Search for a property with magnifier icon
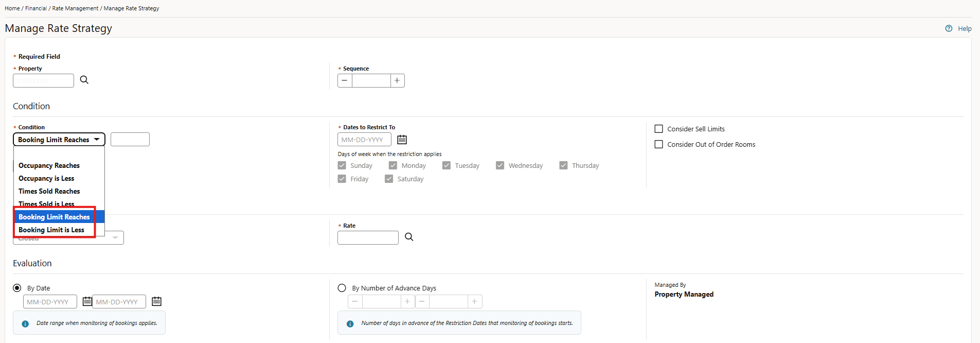This screenshot has width=980, height=343. click(x=84, y=80)
